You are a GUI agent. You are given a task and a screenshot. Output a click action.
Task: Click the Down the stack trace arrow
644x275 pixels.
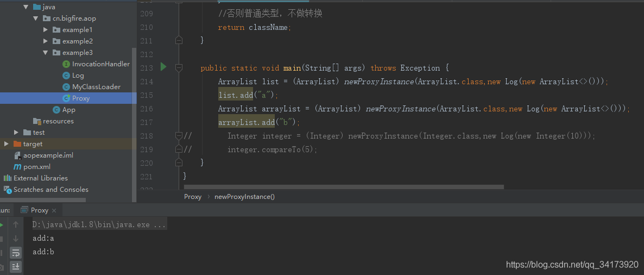[16, 239]
